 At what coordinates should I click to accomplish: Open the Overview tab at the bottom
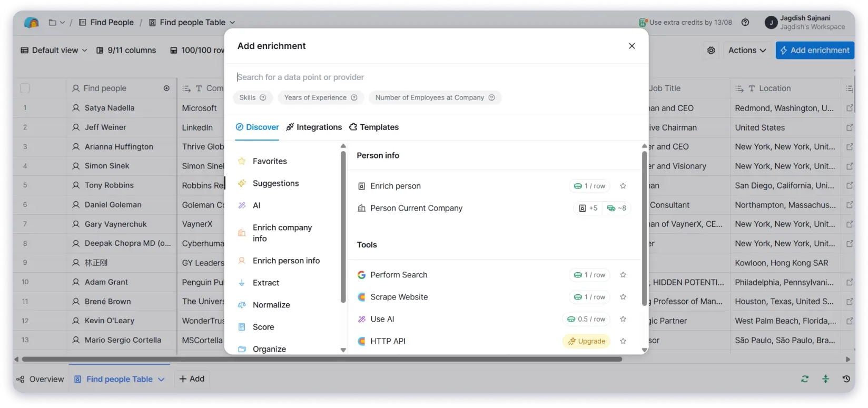pos(40,379)
